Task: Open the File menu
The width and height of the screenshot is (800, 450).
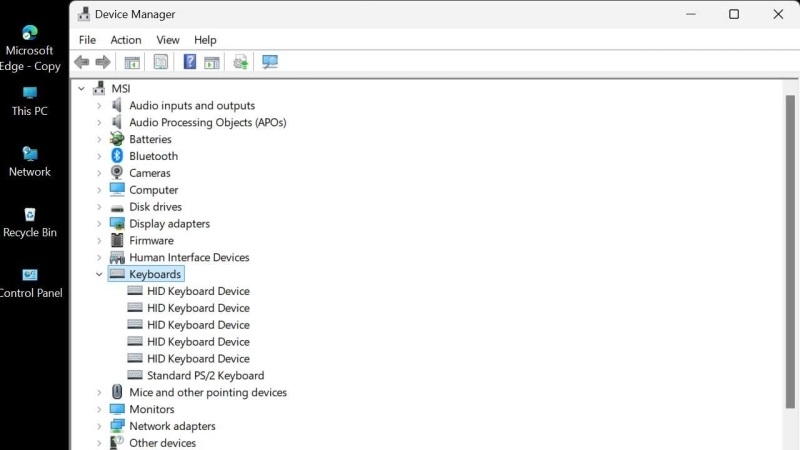Action: 87,40
